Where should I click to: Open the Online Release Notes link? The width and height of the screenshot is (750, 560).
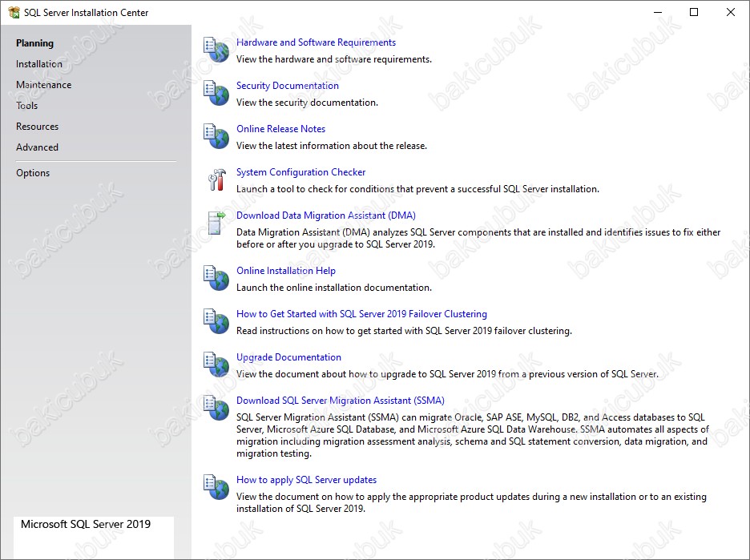[x=280, y=129]
